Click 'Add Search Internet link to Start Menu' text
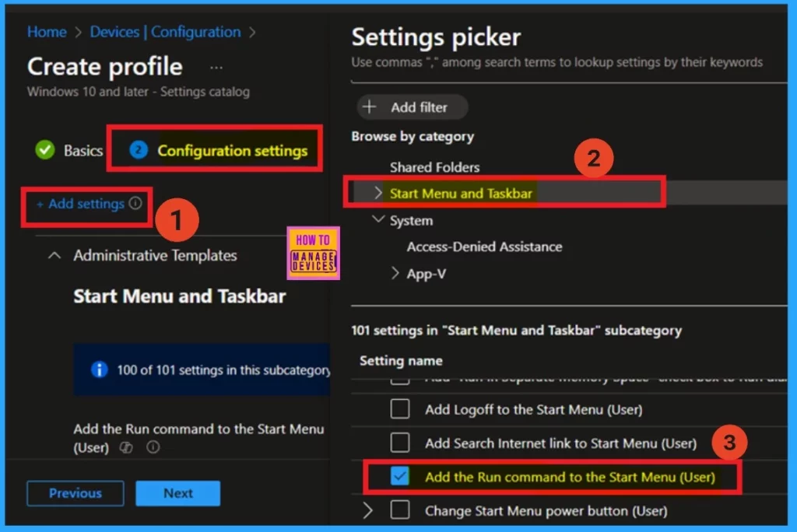Screen dimensions: 797x532 tap(560, 443)
